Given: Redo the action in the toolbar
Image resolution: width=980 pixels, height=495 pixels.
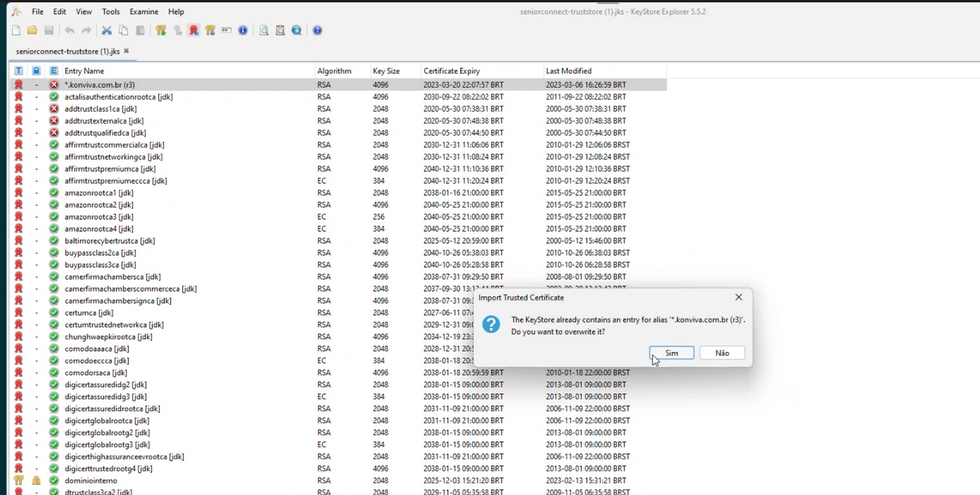Looking at the screenshot, I should click(86, 30).
